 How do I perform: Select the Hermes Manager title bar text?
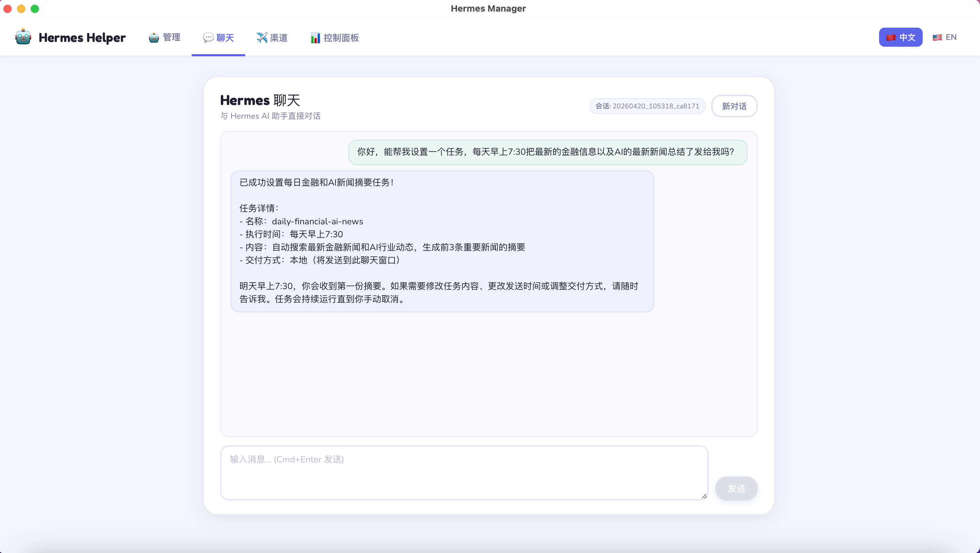488,9
